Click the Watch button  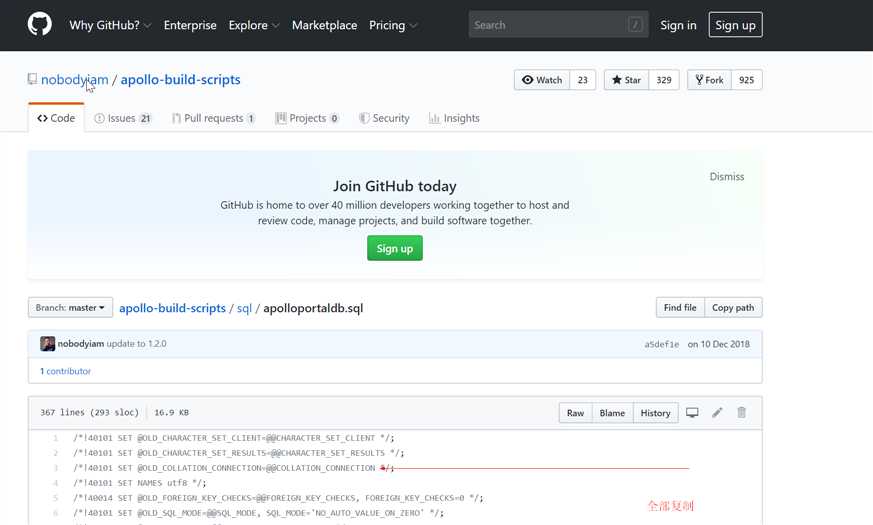pos(542,80)
